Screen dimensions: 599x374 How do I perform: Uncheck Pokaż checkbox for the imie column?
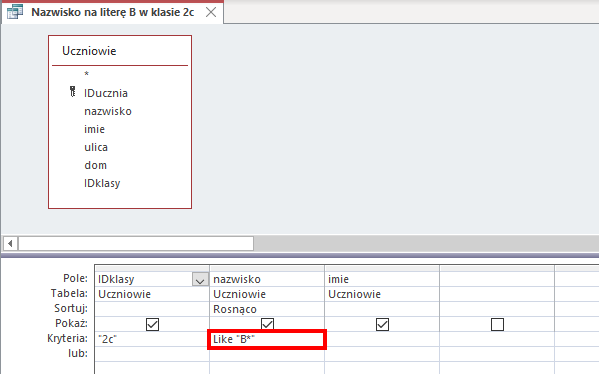382,324
